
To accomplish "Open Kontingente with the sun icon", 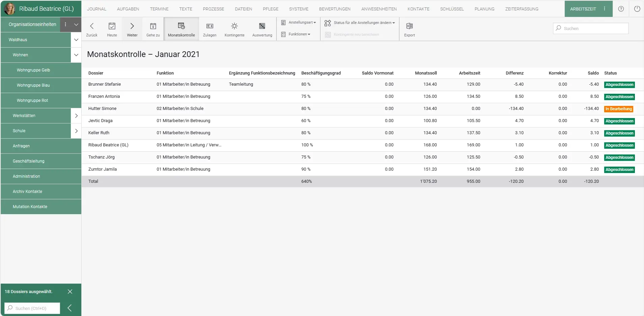I will pos(234,26).
